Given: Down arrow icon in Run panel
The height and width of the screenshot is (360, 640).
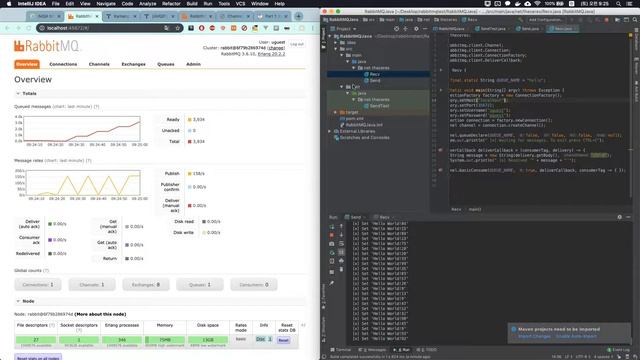Looking at the screenshot, I should [x=342, y=235].
